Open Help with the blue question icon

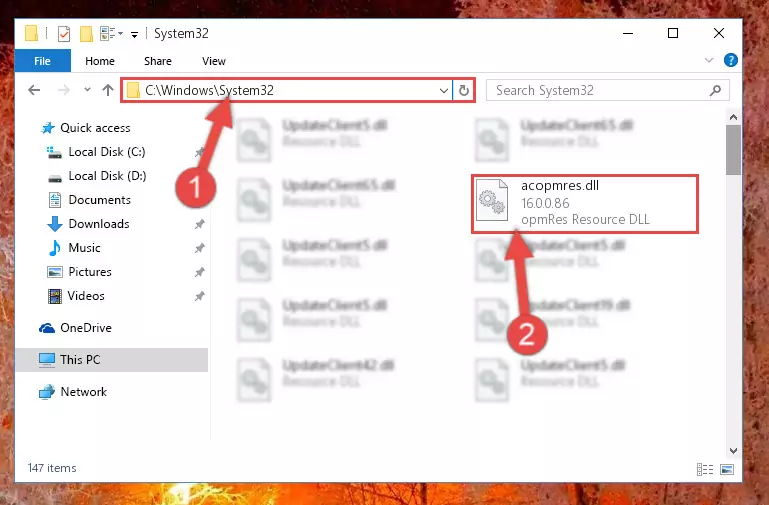pyautogui.click(x=730, y=60)
